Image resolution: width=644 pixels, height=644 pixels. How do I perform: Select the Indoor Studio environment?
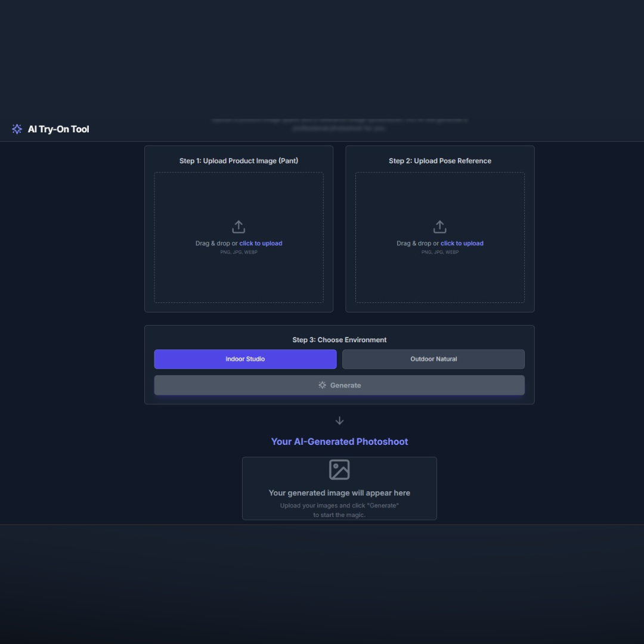pos(245,359)
